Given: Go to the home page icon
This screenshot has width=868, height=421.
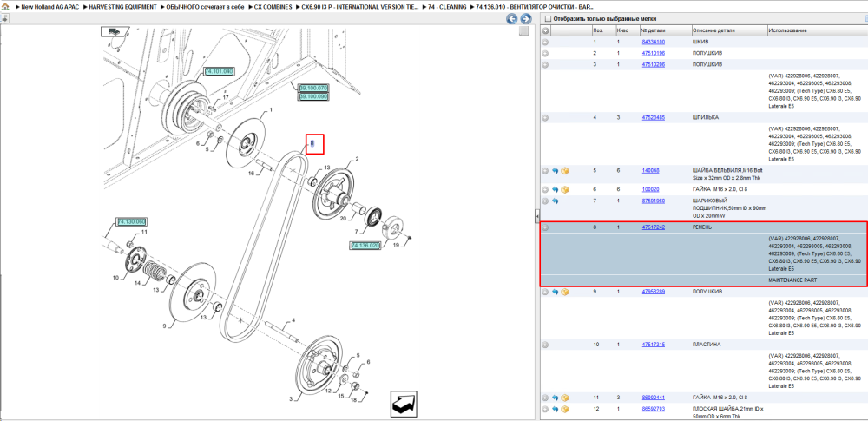Looking at the screenshot, I should click(5, 7).
